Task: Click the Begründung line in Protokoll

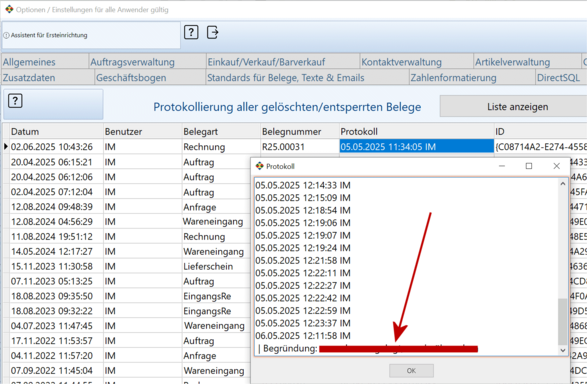Action: tap(368, 348)
